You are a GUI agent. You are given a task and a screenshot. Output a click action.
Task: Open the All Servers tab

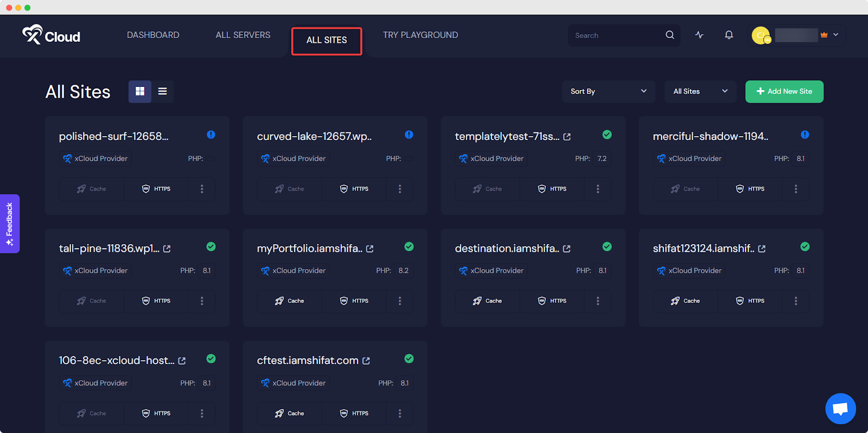pos(242,35)
